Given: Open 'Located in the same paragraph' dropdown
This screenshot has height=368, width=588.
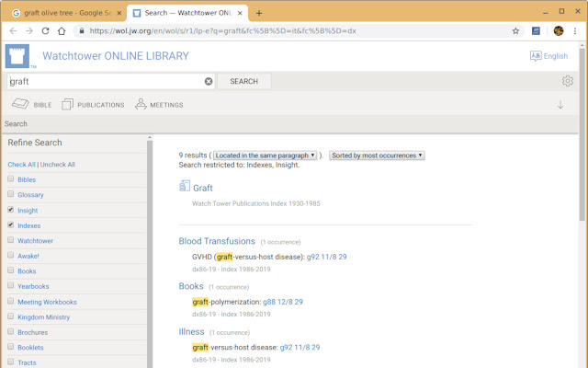Looking at the screenshot, I should point(266,155).
